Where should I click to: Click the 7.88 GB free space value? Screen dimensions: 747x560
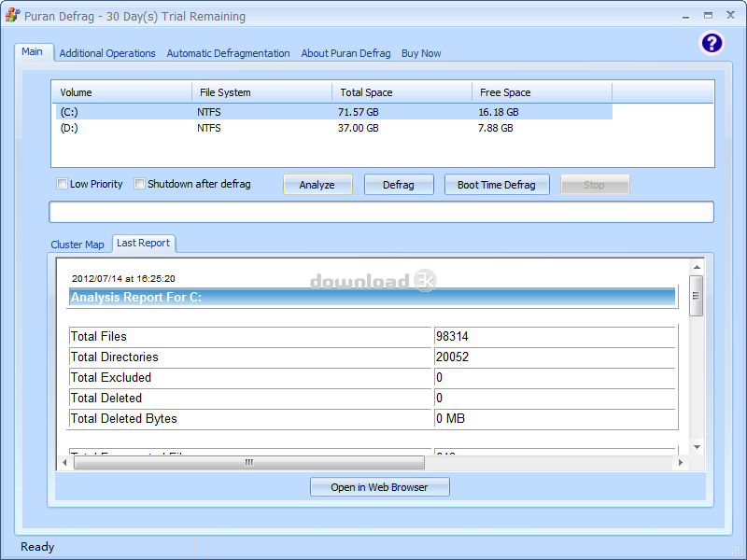pos(496,128)
